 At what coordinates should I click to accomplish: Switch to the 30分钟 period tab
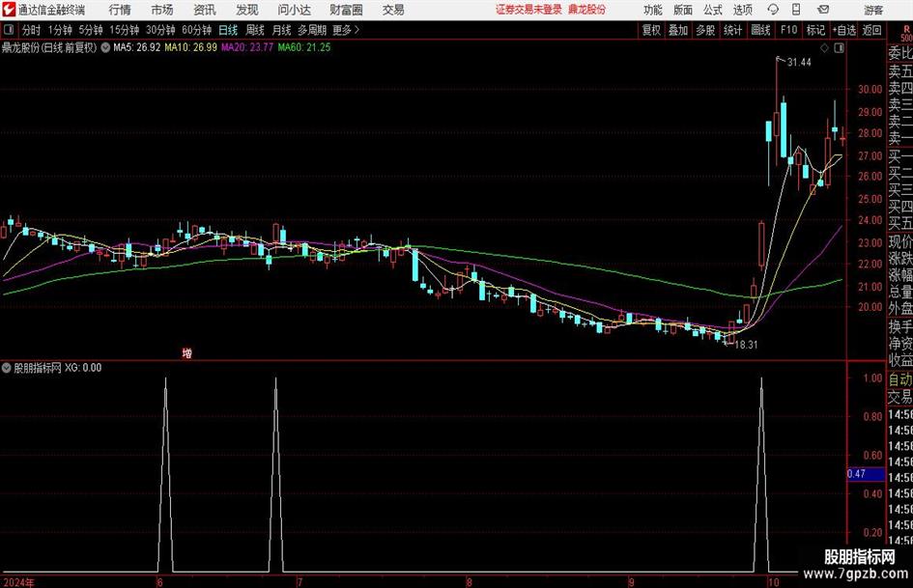click(x=160, y=30)
